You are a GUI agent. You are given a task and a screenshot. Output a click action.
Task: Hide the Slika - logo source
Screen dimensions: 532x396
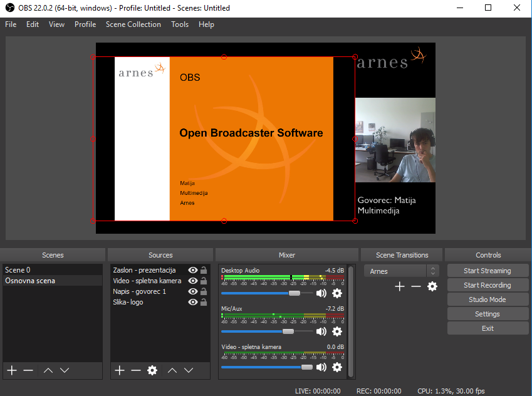(x=193, y=302)
